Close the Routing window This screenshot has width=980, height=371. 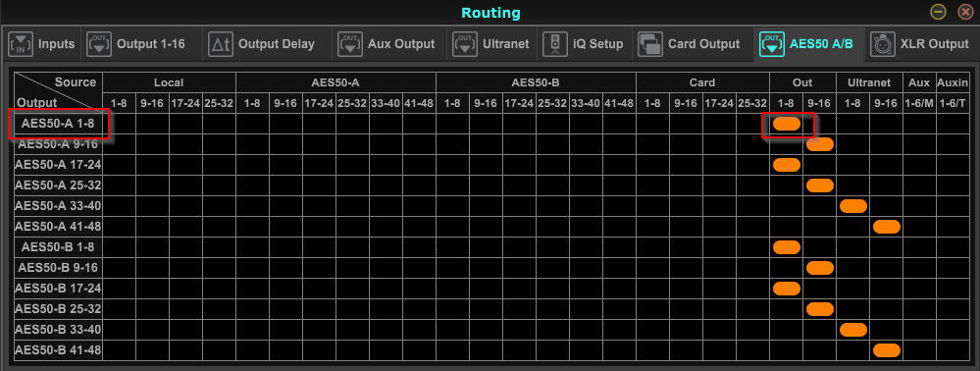965,12
